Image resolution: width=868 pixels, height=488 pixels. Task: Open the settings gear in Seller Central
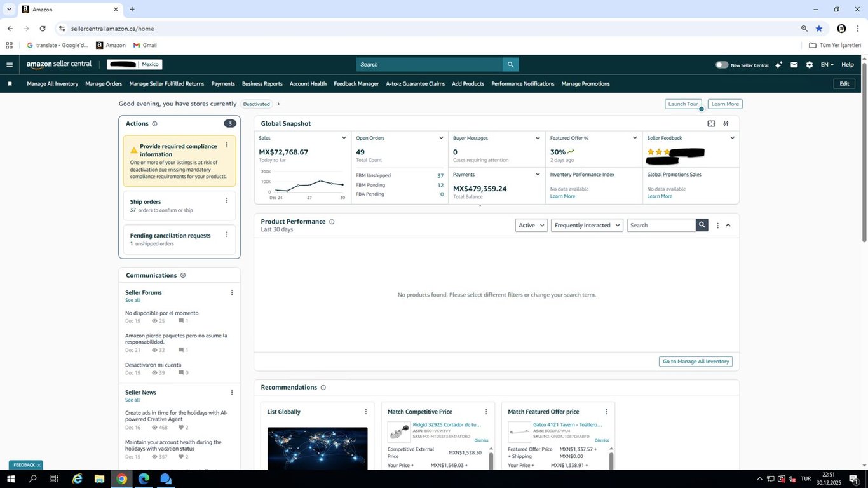[x=809, y=65]
